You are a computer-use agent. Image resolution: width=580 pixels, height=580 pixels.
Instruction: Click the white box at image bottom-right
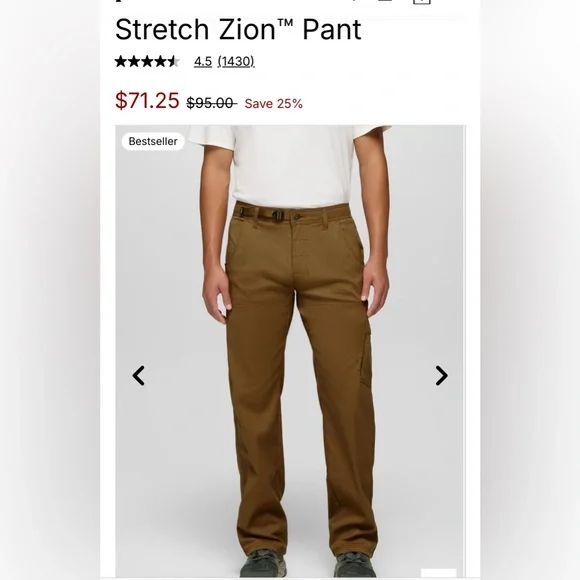coord(438,573)
